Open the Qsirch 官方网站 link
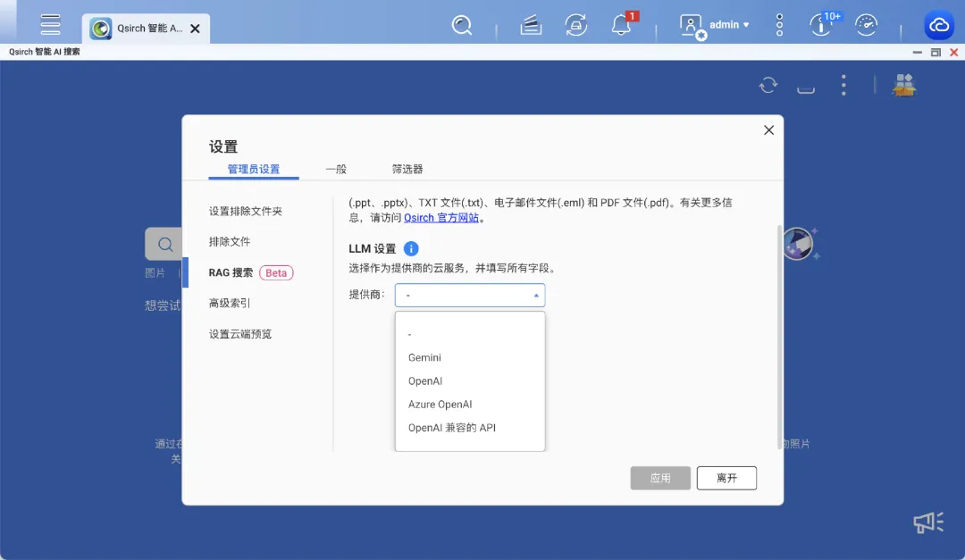This screenshot has height=560, width=965. [441, 217]
